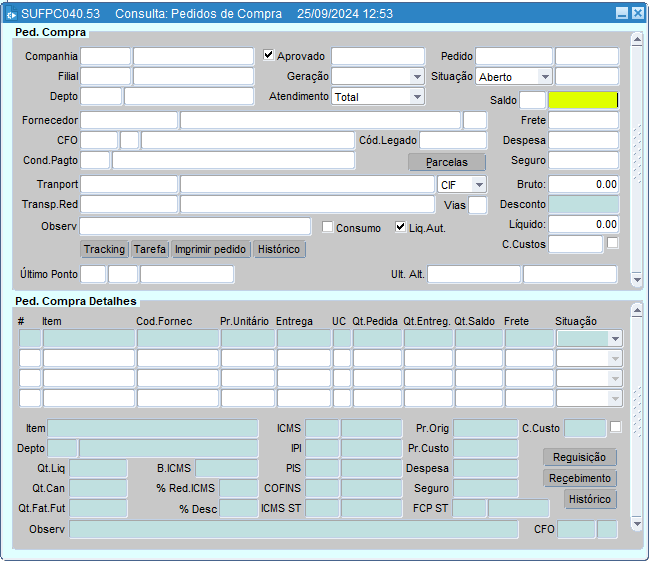Toggle the Aprovado checkbox
This screenshot has height=561, width=649.
pyautogui.click(x=268, y=56)
